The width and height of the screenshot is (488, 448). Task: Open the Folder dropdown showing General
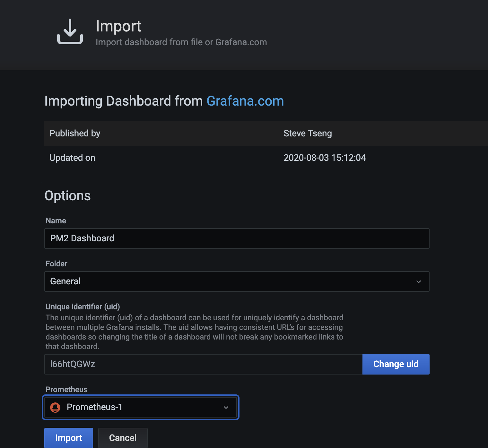coord(237,281)
